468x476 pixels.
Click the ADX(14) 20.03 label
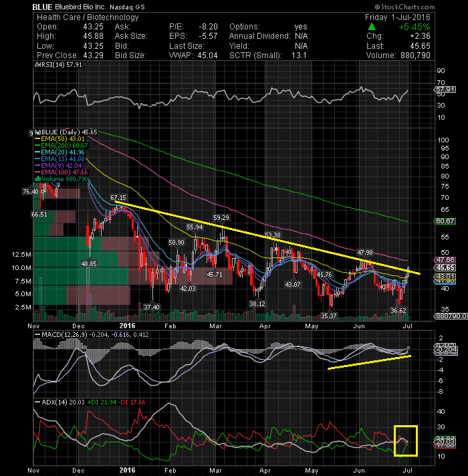tap(63, 402)
